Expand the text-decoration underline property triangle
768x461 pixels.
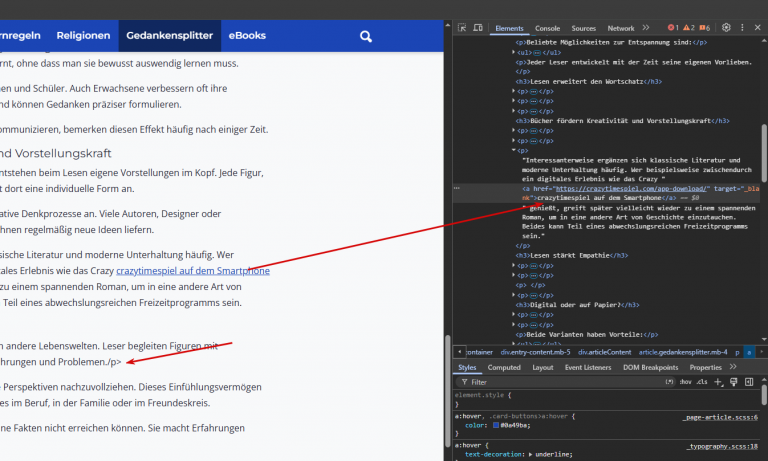coord(530,455)
